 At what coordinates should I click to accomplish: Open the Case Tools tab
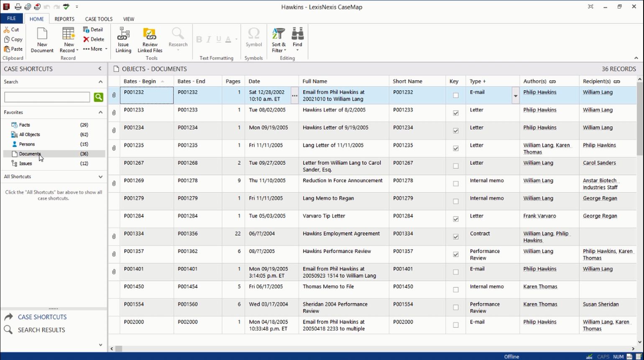tap(99, 19)
